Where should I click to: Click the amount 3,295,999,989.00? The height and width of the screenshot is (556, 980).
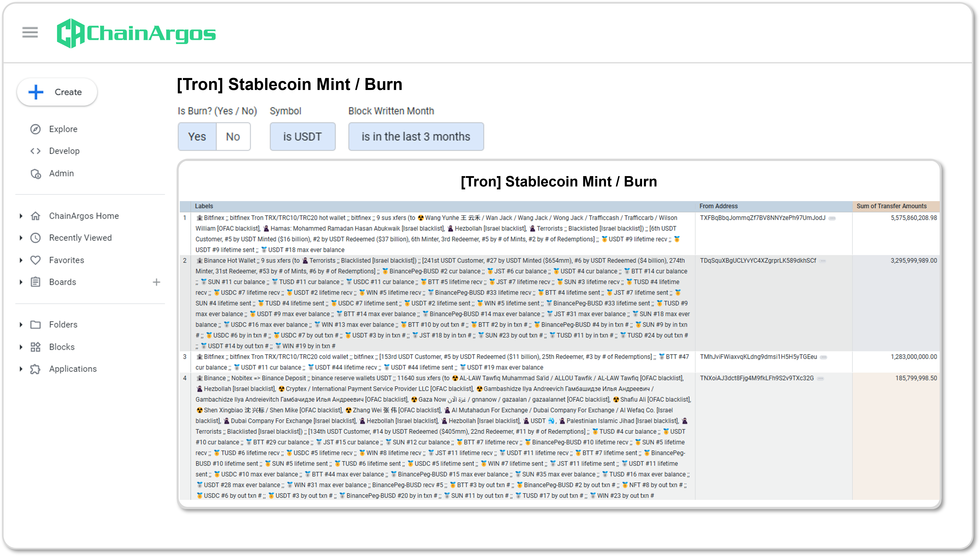[x=914, y=261]
